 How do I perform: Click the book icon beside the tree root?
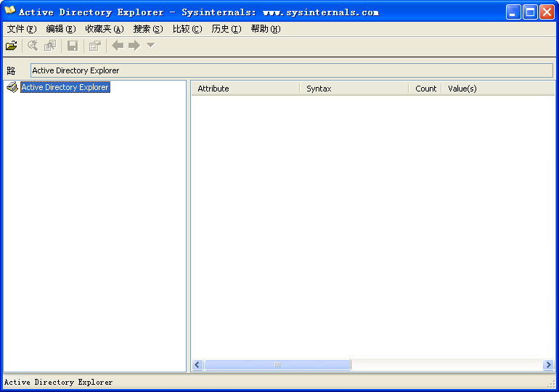12,87
